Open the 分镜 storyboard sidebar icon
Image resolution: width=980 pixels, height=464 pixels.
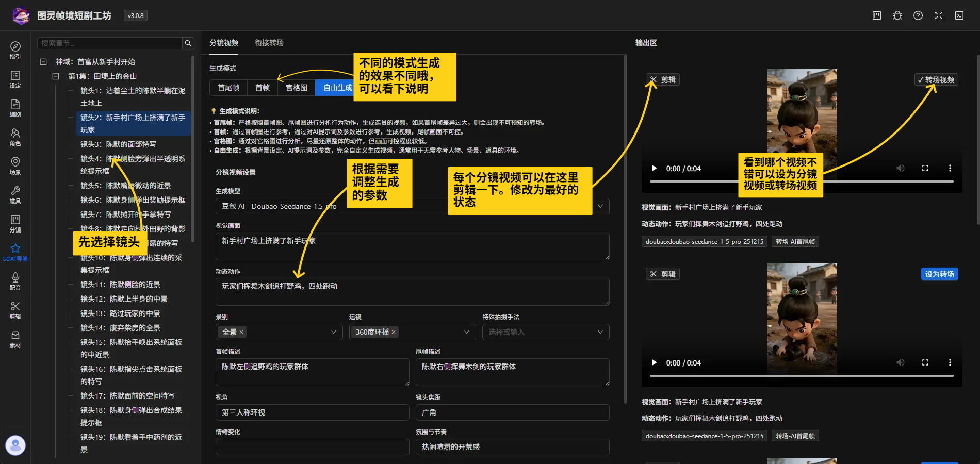click(x=15, y=223)
